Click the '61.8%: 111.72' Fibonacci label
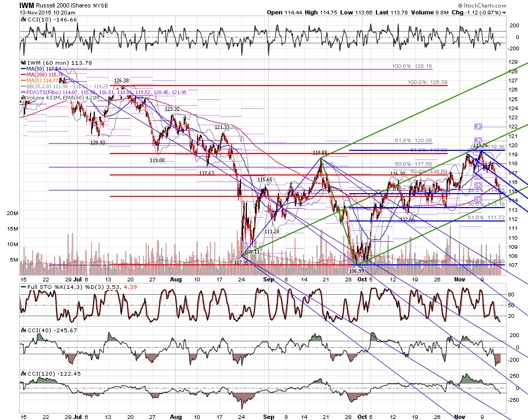The width and height of the screenshot is (528, 420). coord(486,218)
